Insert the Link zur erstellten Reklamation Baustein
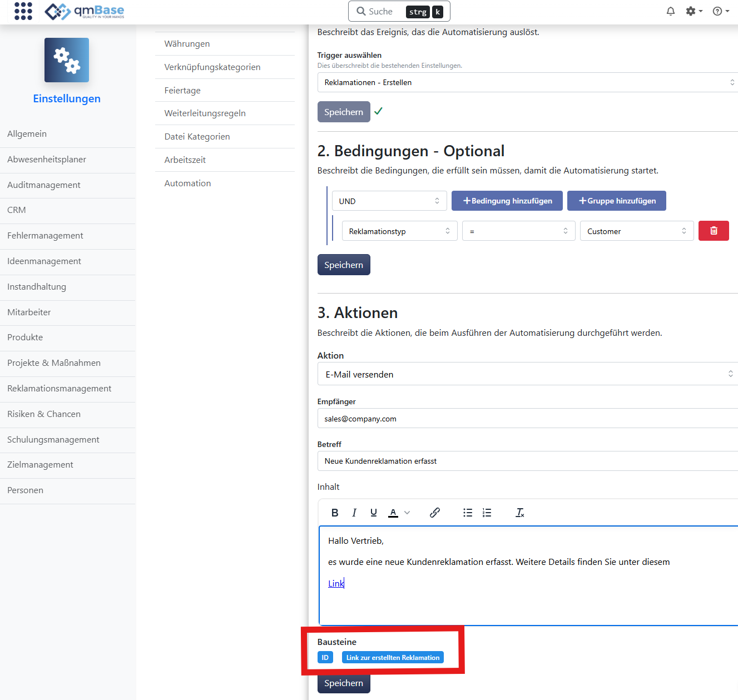The image size is (738, 700). pyautogui.click(x=393, y=658)
